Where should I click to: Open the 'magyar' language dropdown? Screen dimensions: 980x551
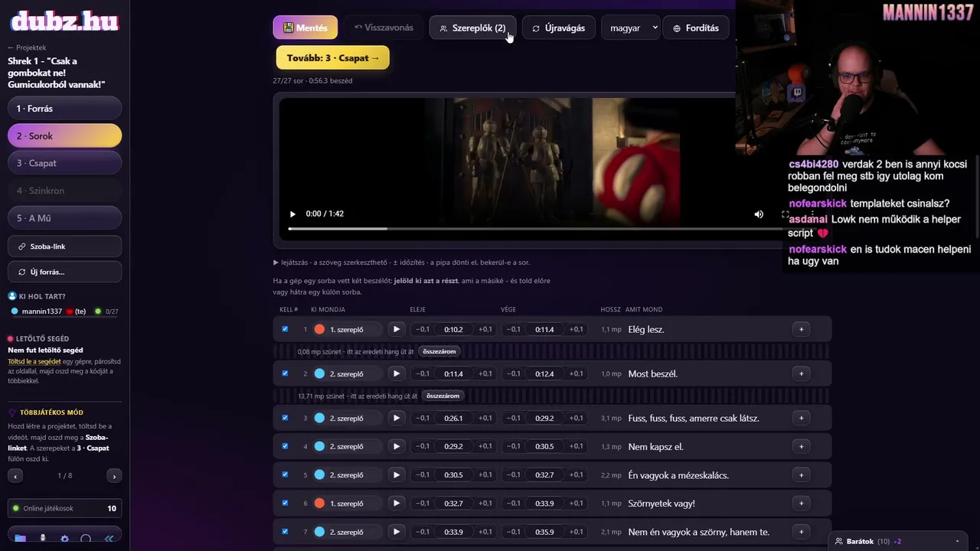pos(629,28)
